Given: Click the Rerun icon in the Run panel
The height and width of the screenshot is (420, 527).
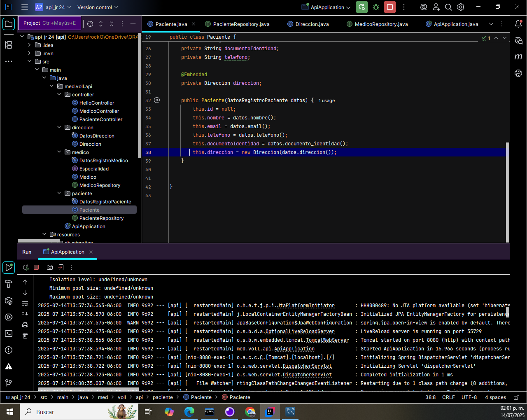Looking at the screenshot, I should [26, 267].
